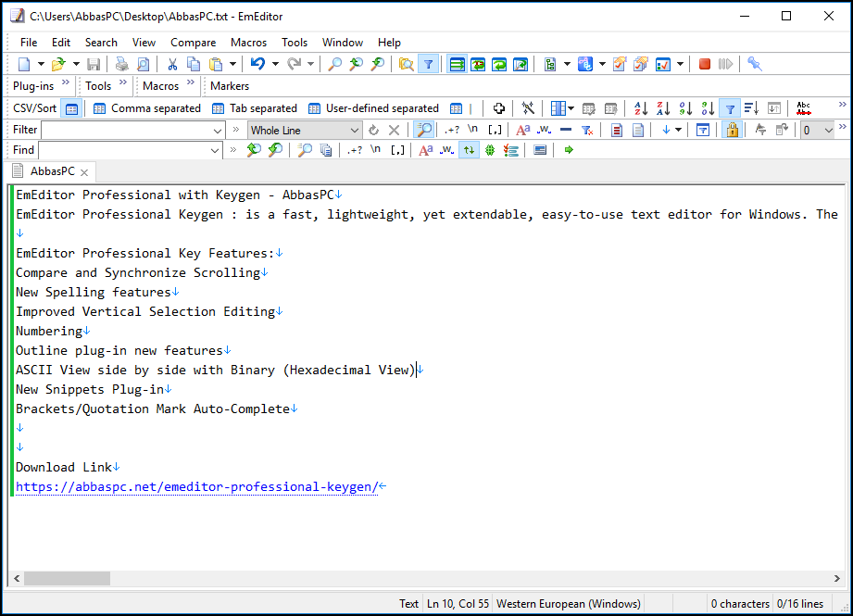Click Comma separated mode button

point(147,108)
